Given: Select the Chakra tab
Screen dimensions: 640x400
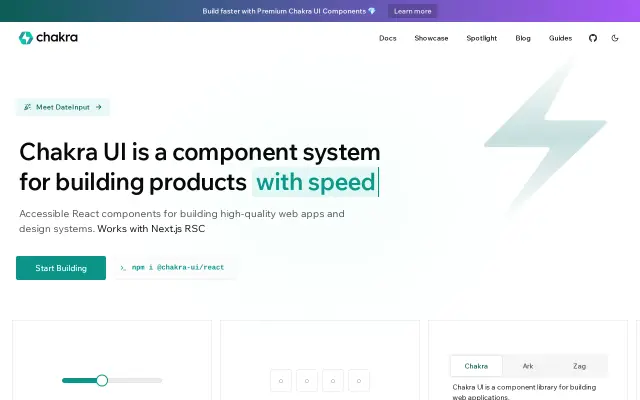Looking at the screenshot, I should click(476, 366).
